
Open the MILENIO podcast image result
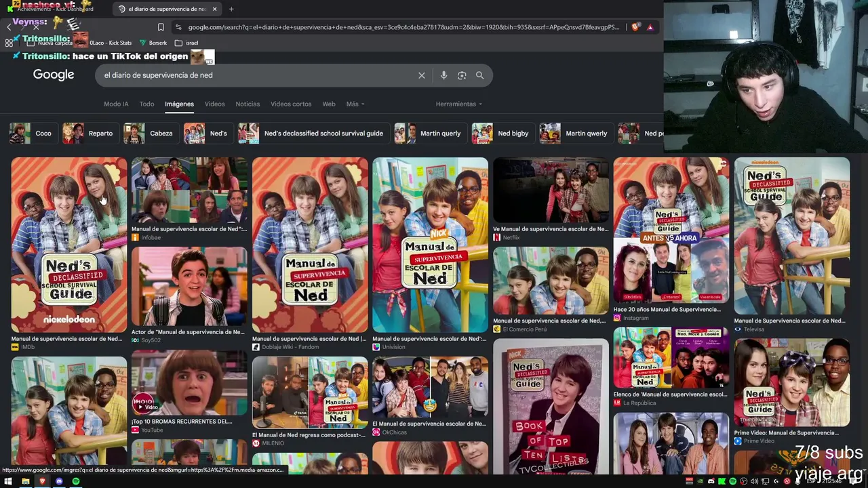point(310,392)
